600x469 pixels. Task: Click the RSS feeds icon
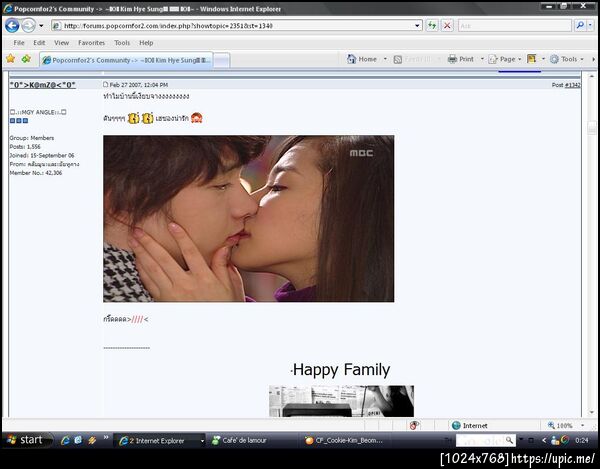pyautogui.click(x=398, y=59)
